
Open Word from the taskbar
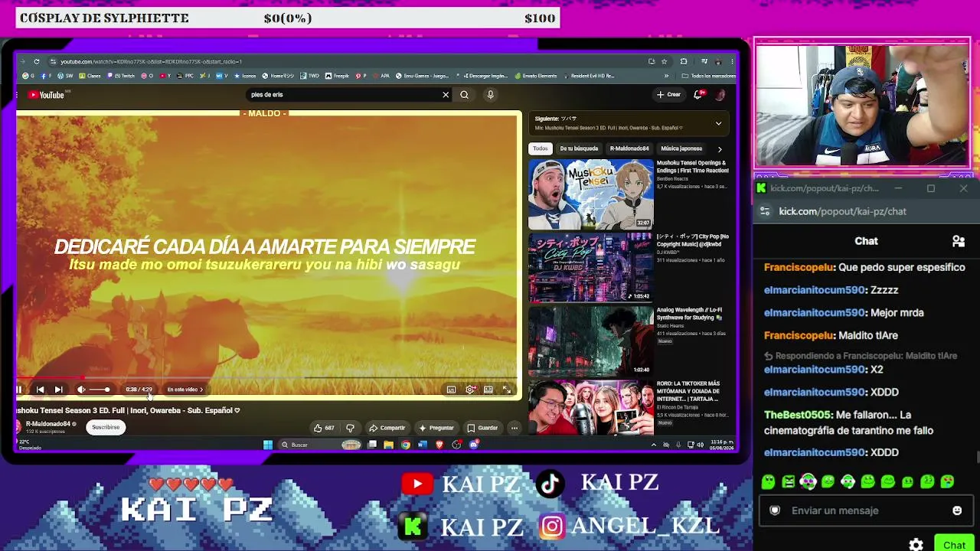(x=423, y=445)
